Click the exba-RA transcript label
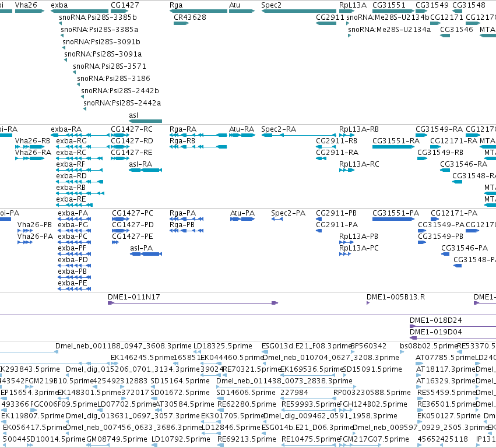 pyautogui.click(x=66, y=129)
